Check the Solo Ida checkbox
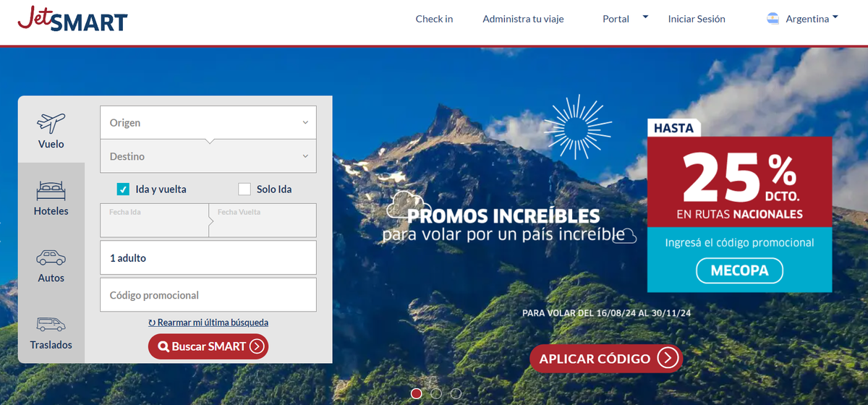This screenshot has width=868, height=405. point(244,189)
